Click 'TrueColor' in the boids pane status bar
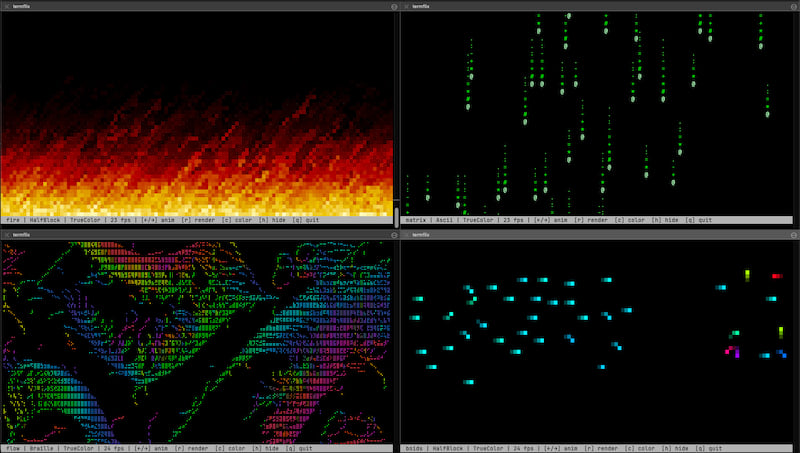Screen dimensions: 800x453 [x=488, y=449]
